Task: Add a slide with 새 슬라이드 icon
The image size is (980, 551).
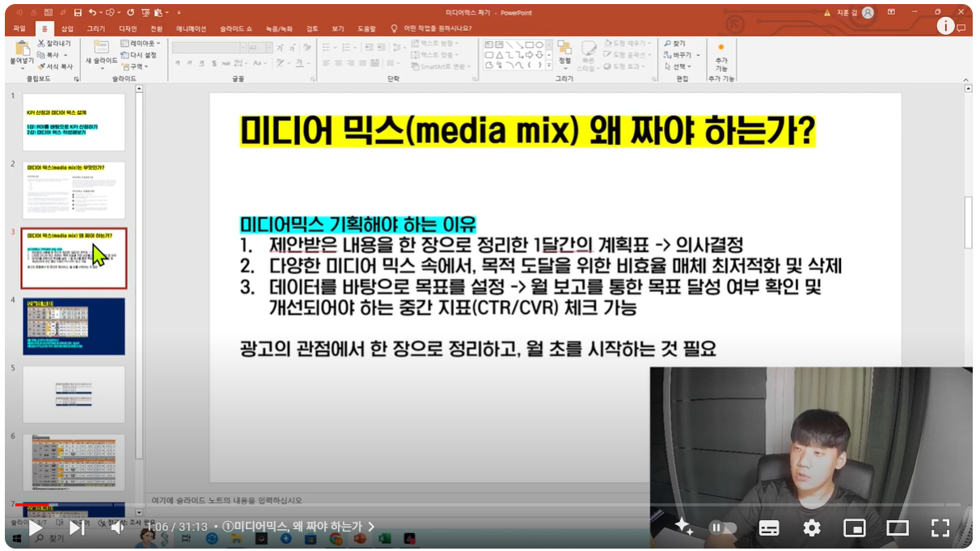Action: pyautogui.click(x=101, y=49)
